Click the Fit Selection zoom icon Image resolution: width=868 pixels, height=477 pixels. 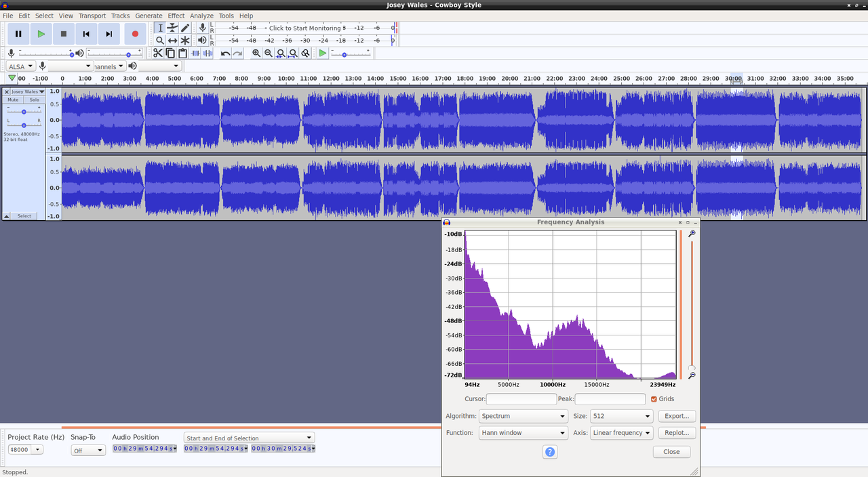[281, 53]
